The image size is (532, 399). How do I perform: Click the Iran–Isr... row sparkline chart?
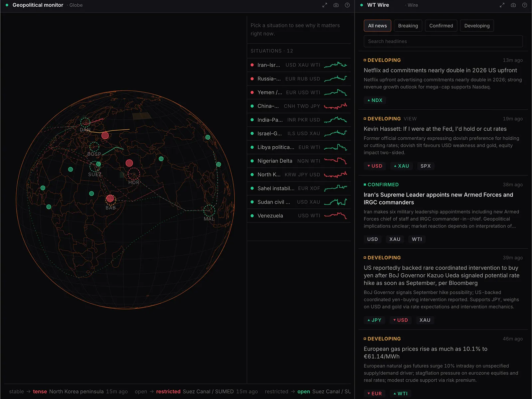tap(335, 65)
